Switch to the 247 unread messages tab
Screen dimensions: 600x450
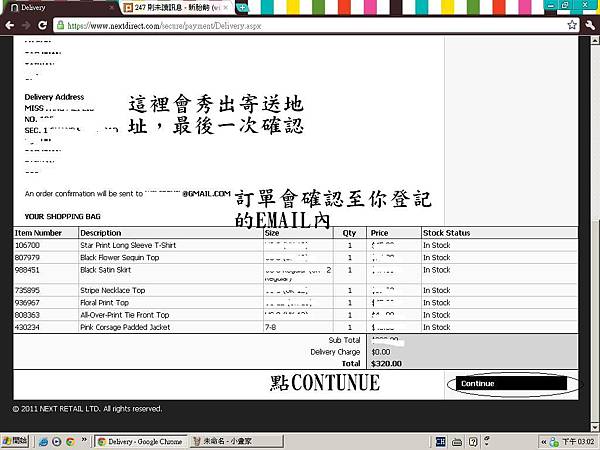[177, 8]
